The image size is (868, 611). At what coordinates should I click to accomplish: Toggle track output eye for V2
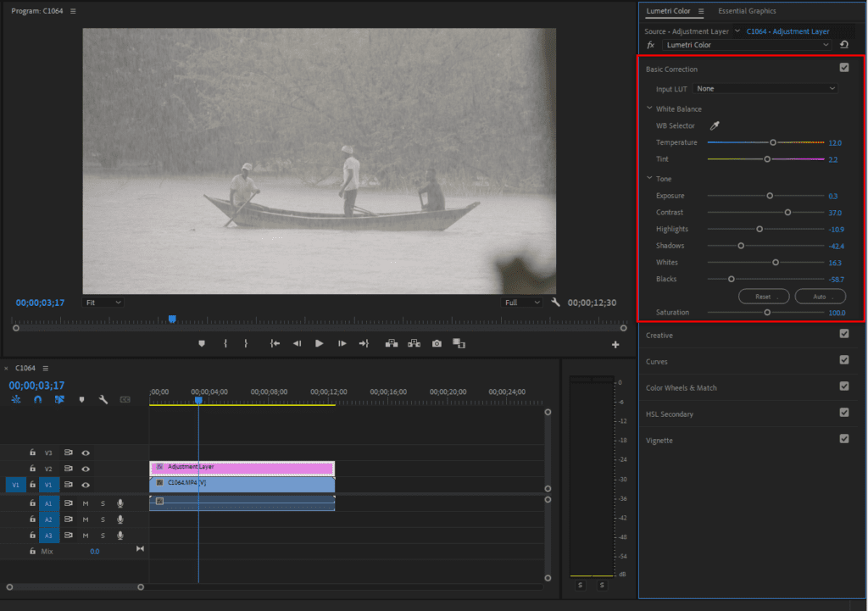[86, 469]
